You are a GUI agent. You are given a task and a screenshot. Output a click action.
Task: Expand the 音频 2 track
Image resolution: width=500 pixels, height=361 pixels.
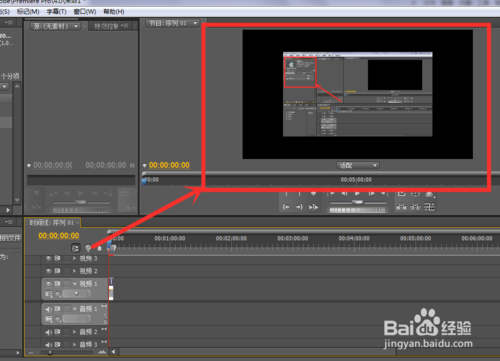74,332
